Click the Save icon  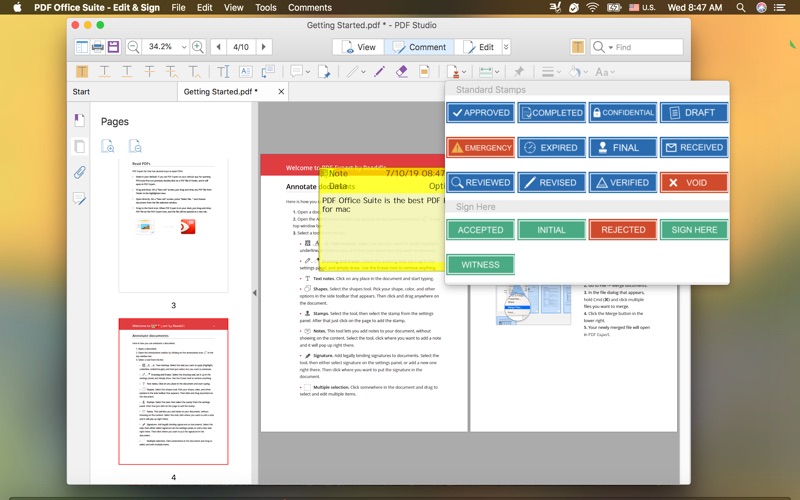click(x=113, y=47)
